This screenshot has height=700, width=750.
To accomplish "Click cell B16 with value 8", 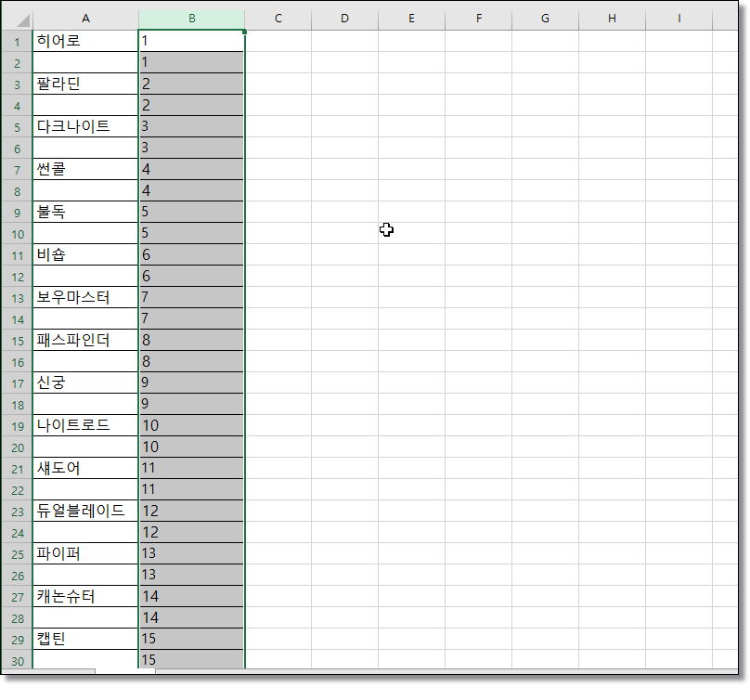I will [x=192, y=361].
